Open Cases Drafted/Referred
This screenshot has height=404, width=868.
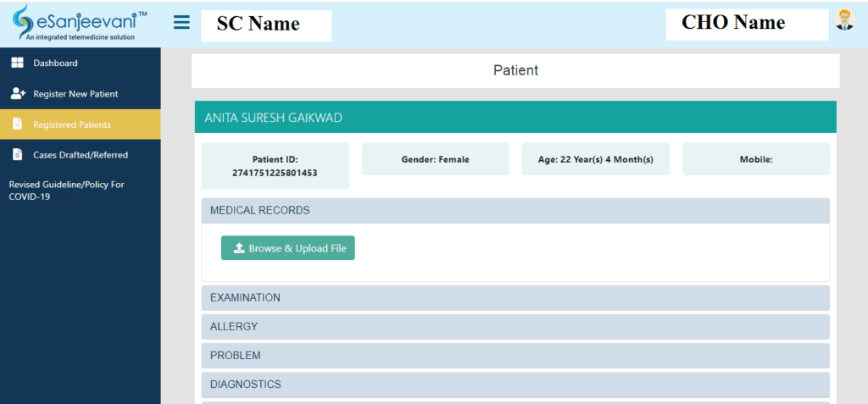81,155
